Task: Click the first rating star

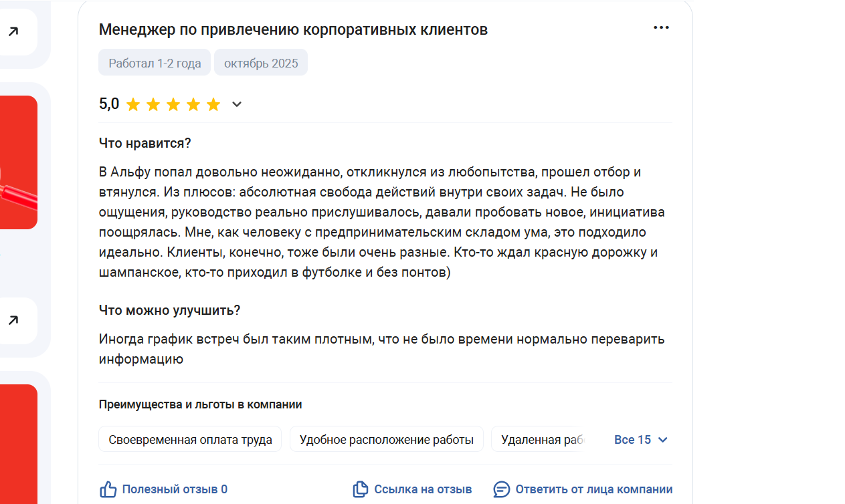Action: tap(133, 104)
